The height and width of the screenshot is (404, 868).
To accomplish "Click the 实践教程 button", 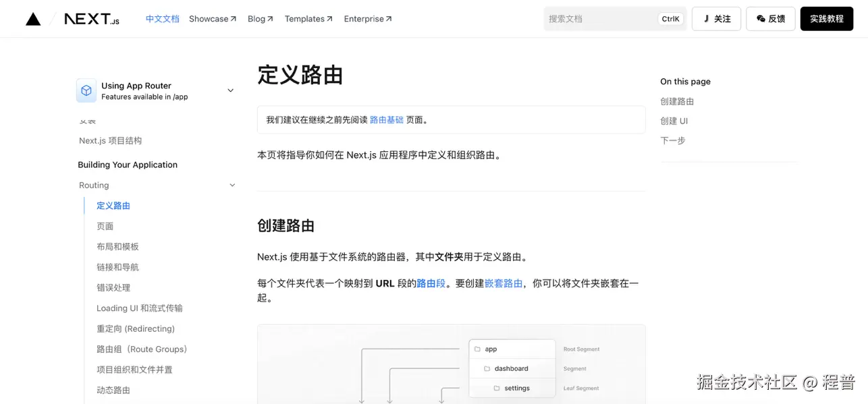I will (x=826, y=18).
